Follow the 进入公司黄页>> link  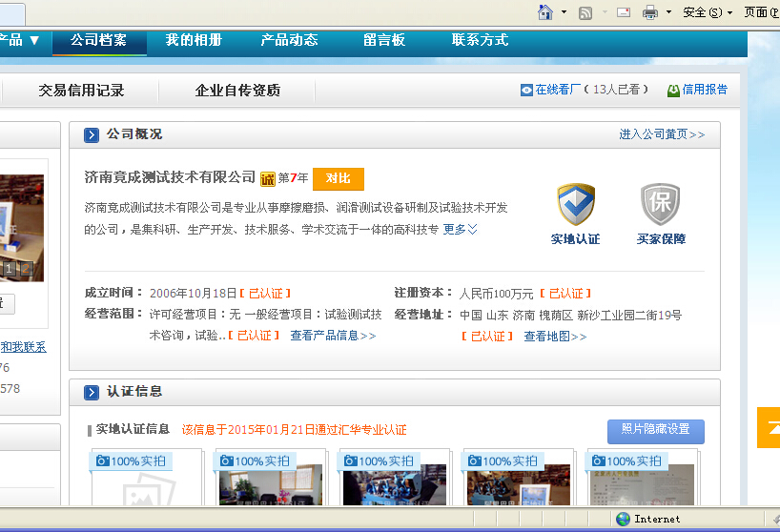tap(662, 134)
